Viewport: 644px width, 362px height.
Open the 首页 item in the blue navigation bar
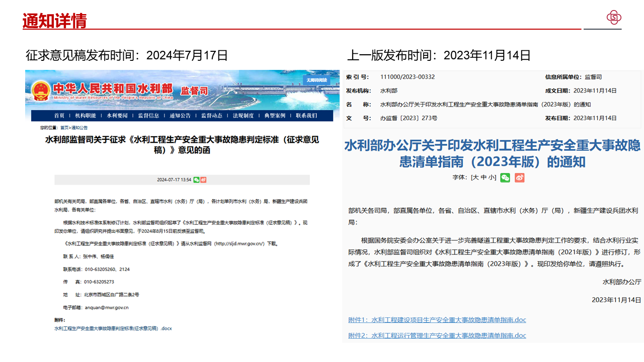tap(59, 116)
